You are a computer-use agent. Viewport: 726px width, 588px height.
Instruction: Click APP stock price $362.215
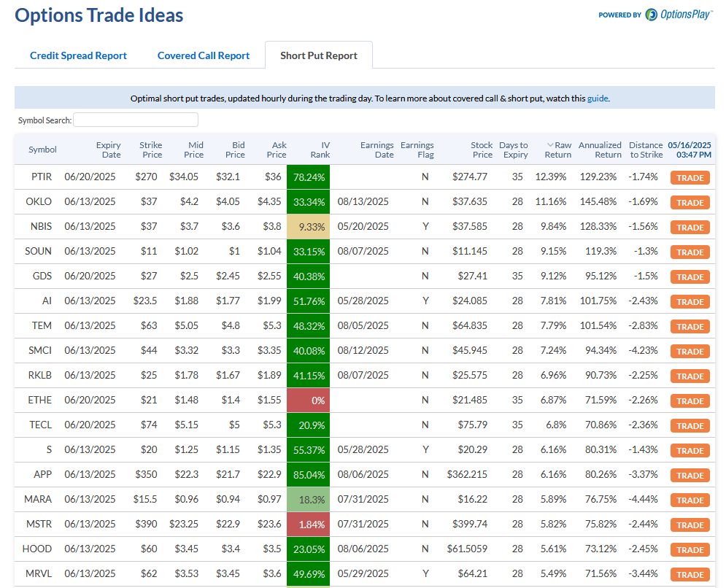pyautogui.click(x=467, y=474)
